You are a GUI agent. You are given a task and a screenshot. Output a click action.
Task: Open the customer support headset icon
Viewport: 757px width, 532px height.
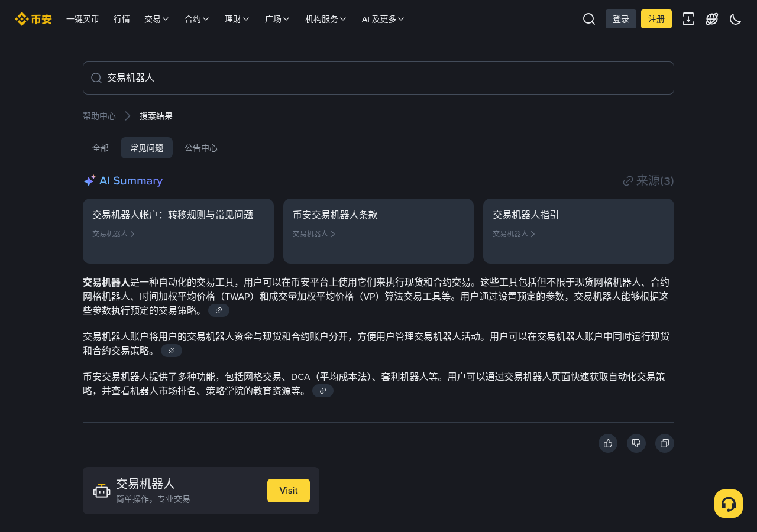point(729,504)
